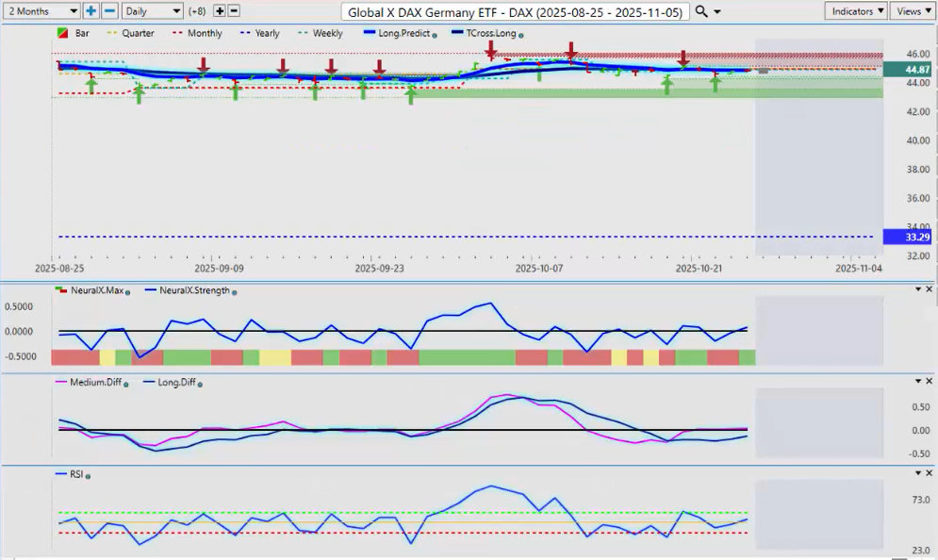This screenshot has width=938, height=560.
Task: Open the Daily interval dropdown
Action: click(152, 11)
